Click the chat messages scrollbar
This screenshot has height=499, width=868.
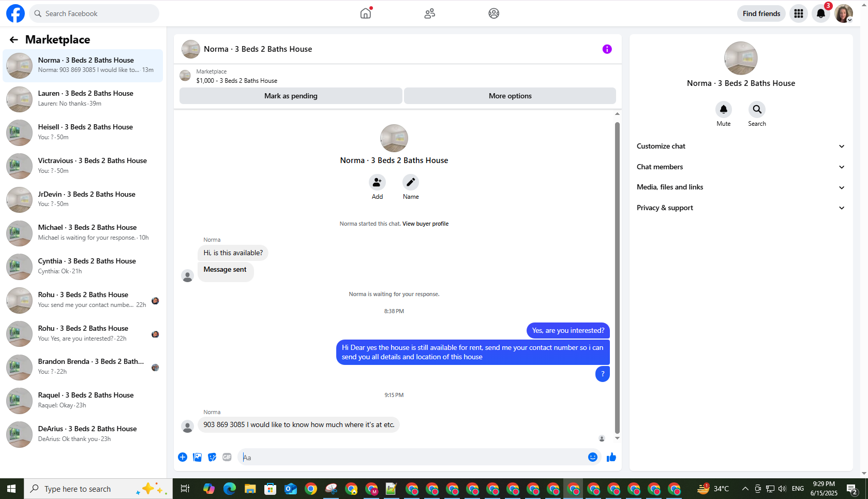pos(617,277)
